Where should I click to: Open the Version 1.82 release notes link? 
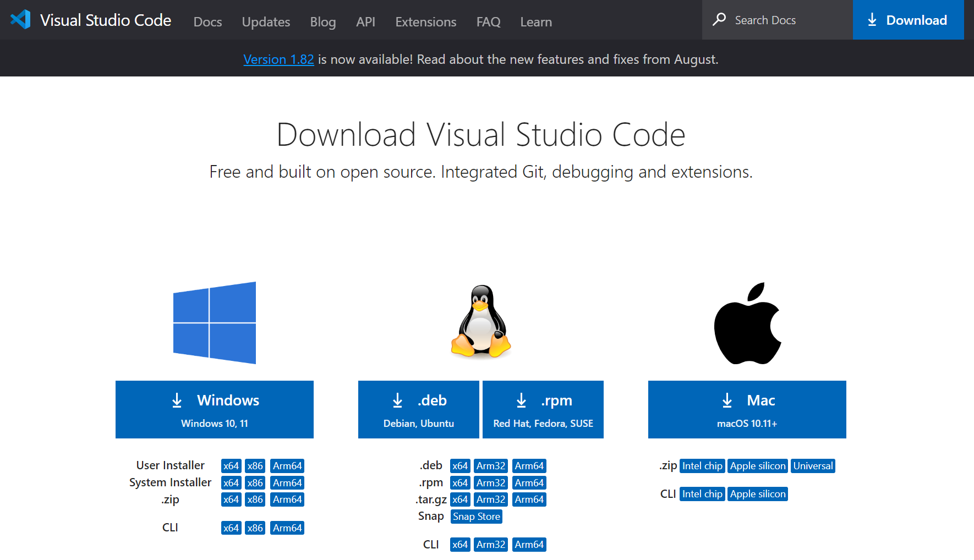coord(278,59)
